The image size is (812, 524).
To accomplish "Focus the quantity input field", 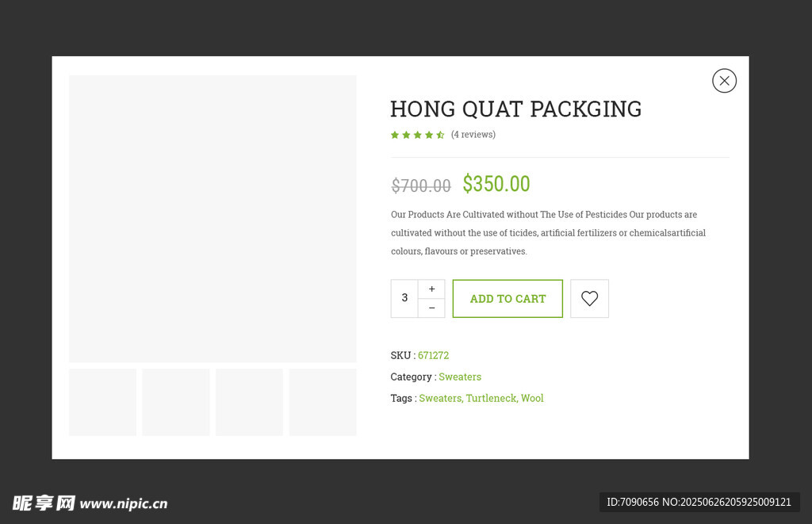I will point(404,298).
